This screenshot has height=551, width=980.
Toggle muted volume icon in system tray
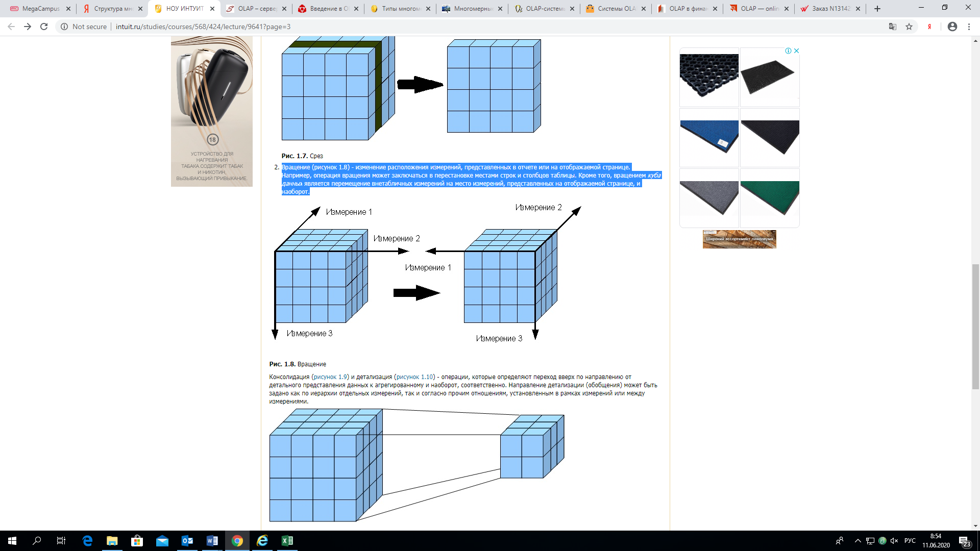[894, 541]
